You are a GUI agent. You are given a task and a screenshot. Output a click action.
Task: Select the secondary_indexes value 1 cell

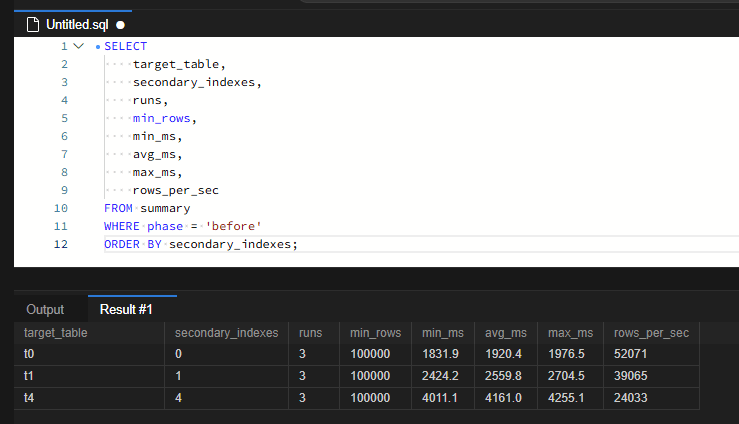tap(227, 376)
